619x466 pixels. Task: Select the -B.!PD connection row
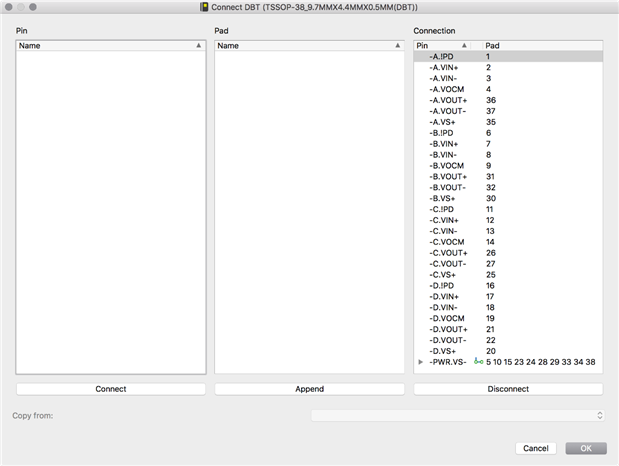[508, 133]
